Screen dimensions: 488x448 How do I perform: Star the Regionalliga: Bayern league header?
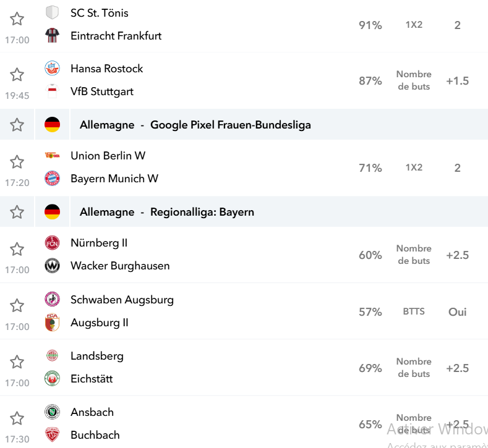(17, 212)
